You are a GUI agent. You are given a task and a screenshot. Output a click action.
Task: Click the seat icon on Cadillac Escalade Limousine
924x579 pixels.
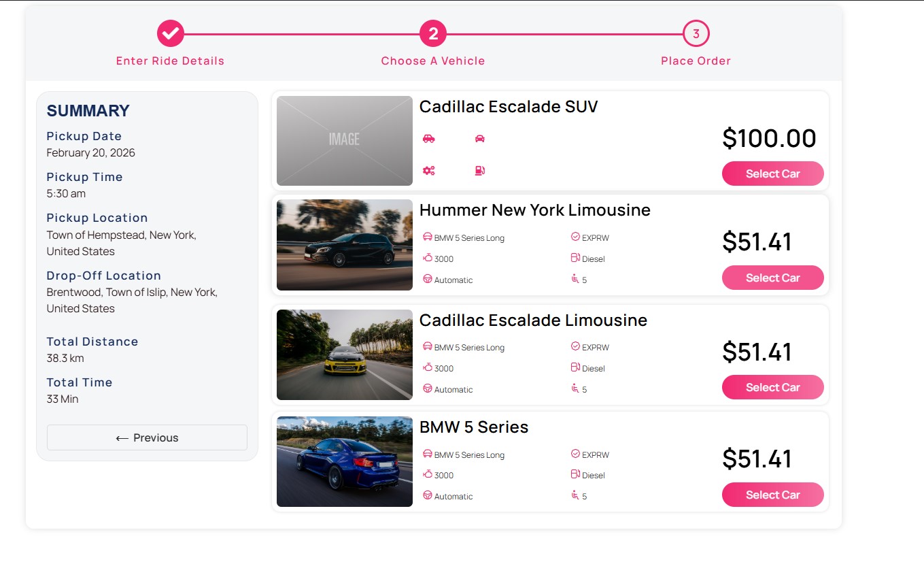pyautogui.click(x=575, y=388)
